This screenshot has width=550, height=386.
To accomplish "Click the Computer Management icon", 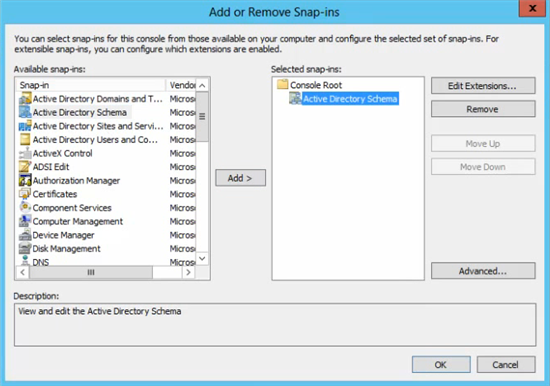I will tap(25, 221).
